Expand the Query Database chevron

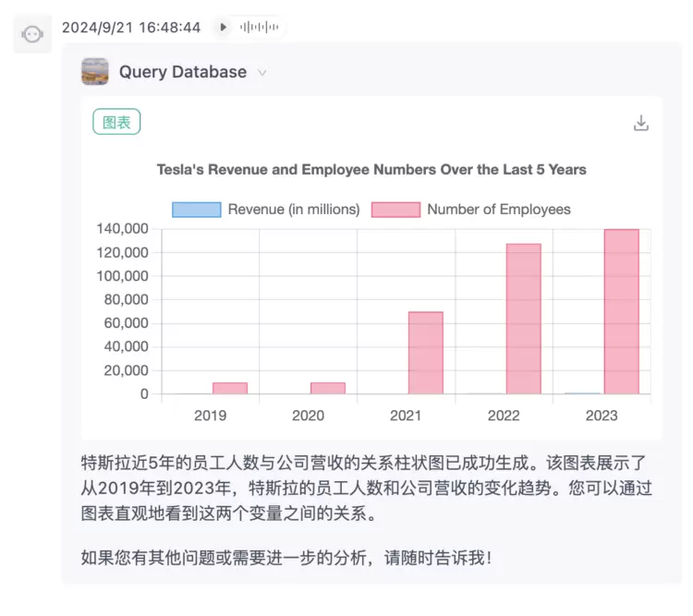click(x=262, y=73)
